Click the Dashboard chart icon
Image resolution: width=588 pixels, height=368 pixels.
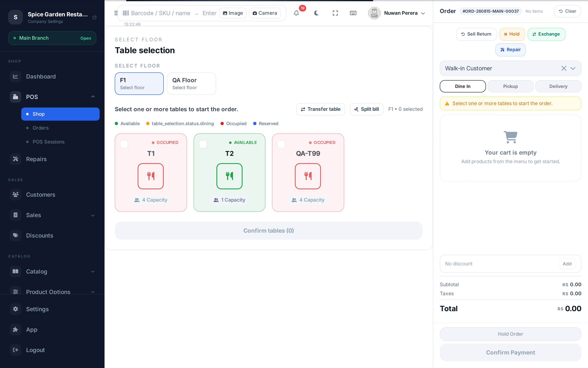[x=16, y=76]
